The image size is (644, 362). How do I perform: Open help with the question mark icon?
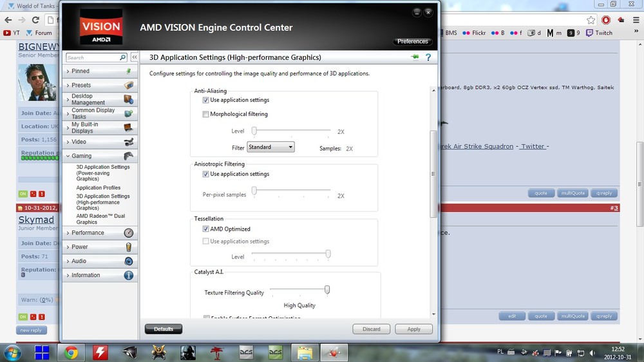(428, 57)
